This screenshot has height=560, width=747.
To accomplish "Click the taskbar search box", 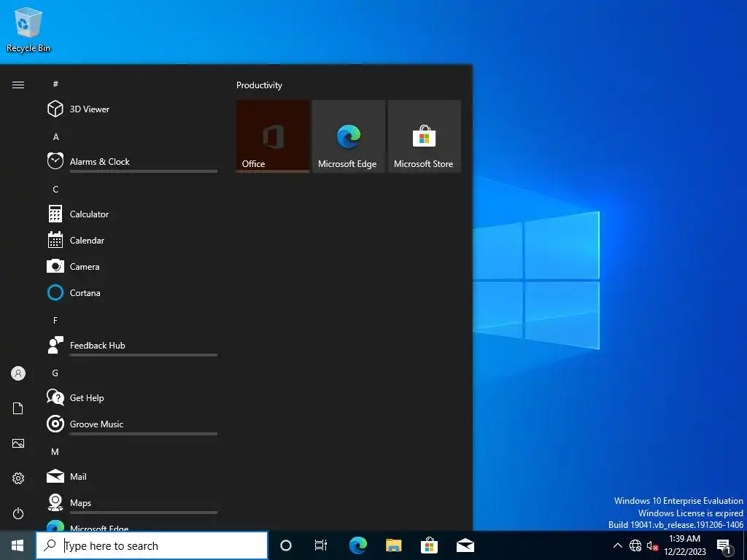I will (152, 545).
